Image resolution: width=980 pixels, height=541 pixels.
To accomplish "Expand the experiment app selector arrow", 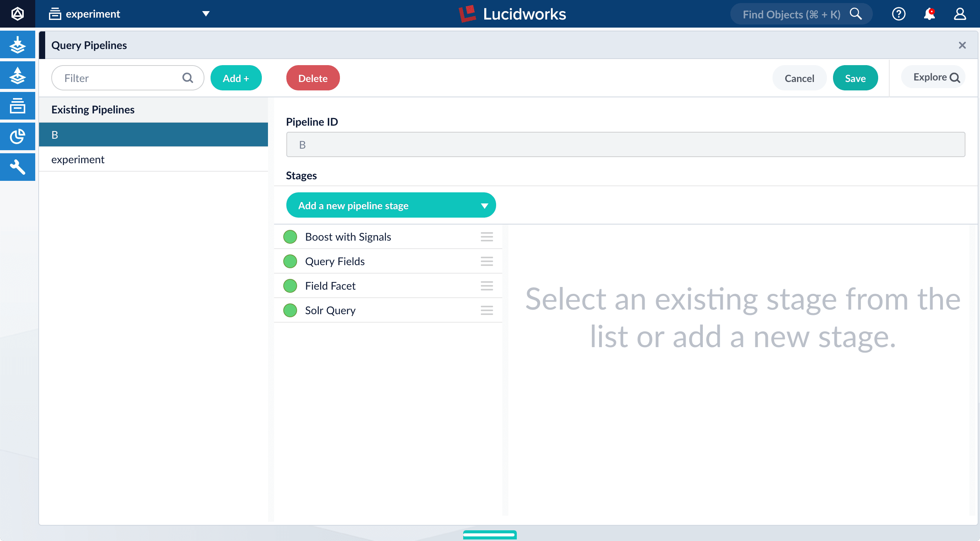I will tap(206, 14).
